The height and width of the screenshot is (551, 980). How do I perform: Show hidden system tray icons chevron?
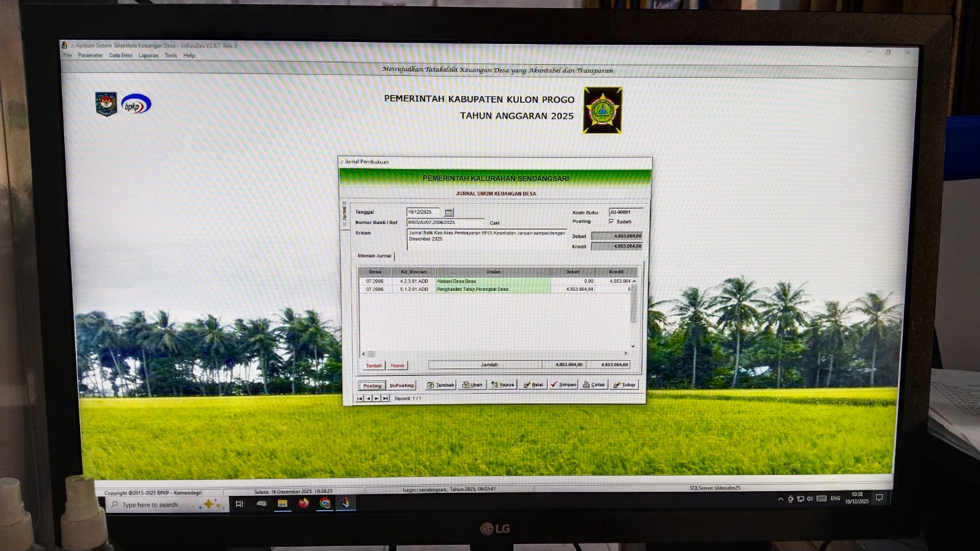[780, 500]
